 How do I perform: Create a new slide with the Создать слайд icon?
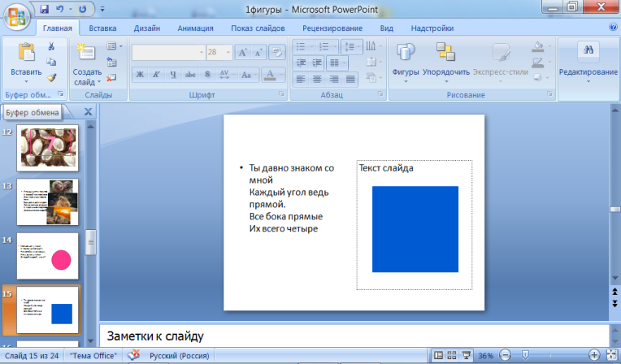click(86, 52)
